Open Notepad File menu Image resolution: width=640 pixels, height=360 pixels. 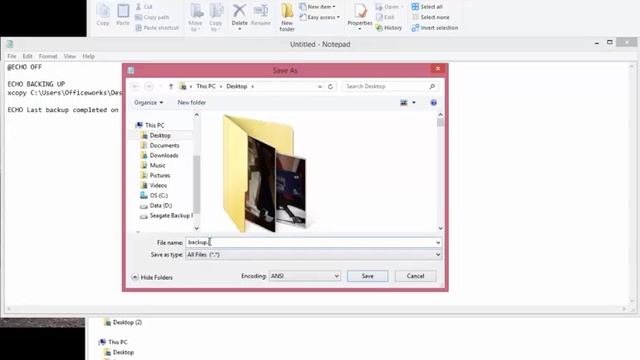click(x=12, y=56)
